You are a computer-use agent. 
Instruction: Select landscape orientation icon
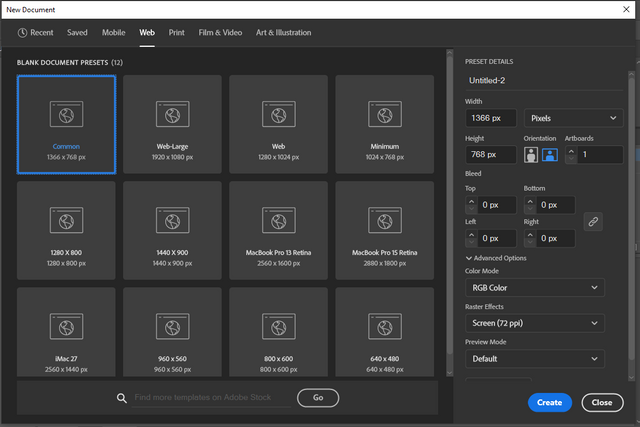[549, 155]
